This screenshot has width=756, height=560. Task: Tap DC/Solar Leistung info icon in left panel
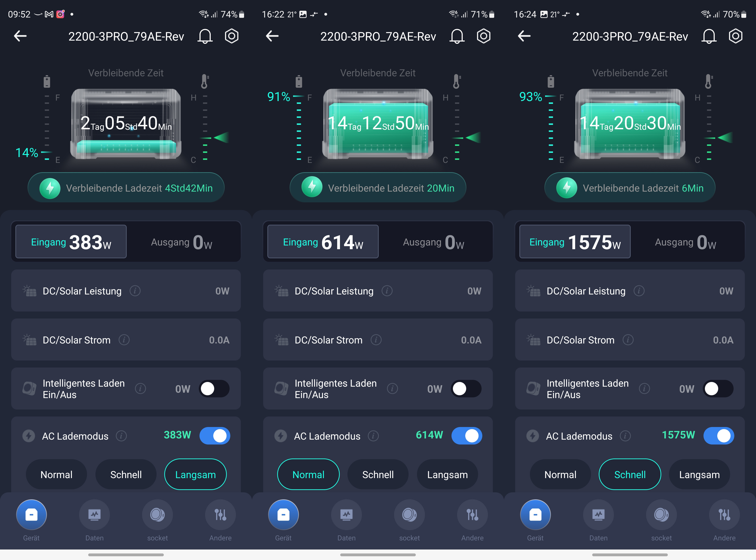135,291
